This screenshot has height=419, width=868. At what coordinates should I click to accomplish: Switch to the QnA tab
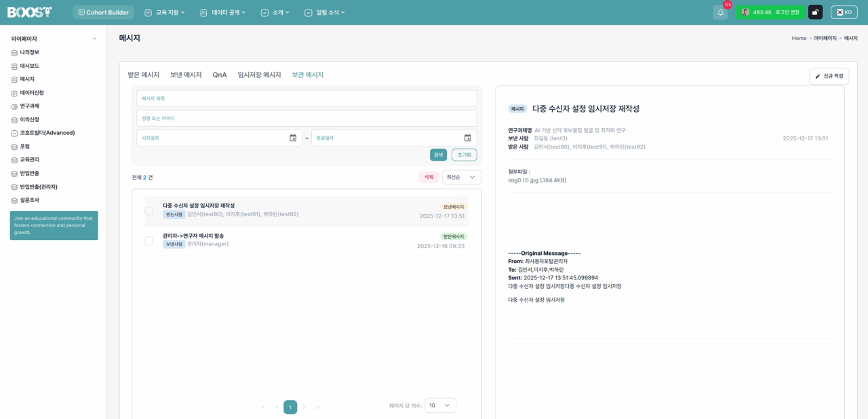220,75
